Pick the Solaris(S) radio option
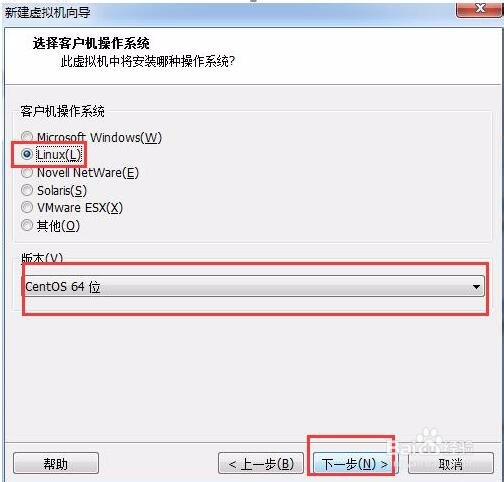 [27, 190]
